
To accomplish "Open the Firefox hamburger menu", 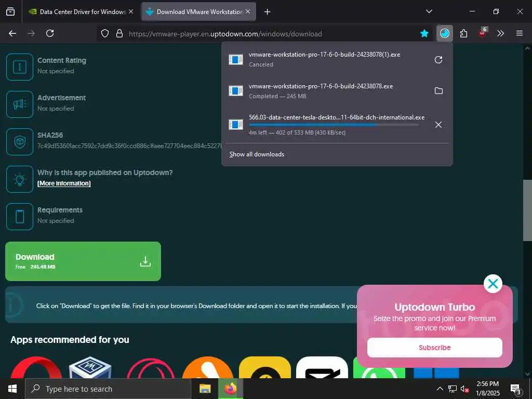I will [519, 33].
